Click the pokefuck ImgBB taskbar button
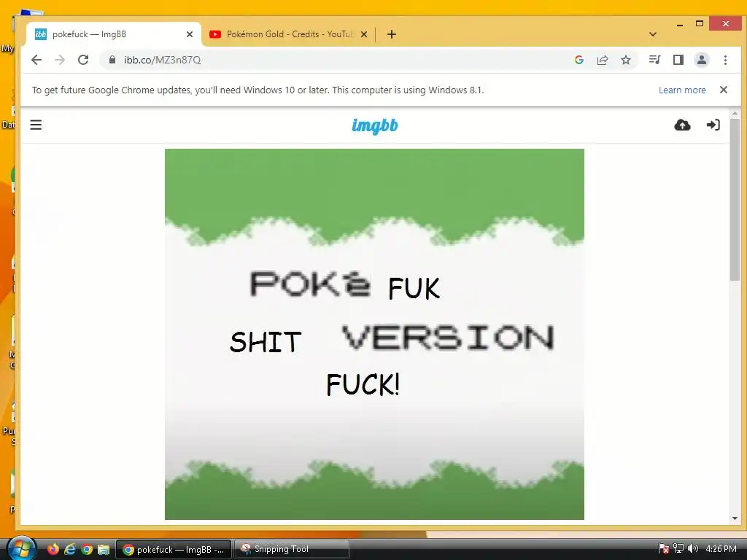The height and width of the screenshot is (560, 747). [x=174, y=549]
